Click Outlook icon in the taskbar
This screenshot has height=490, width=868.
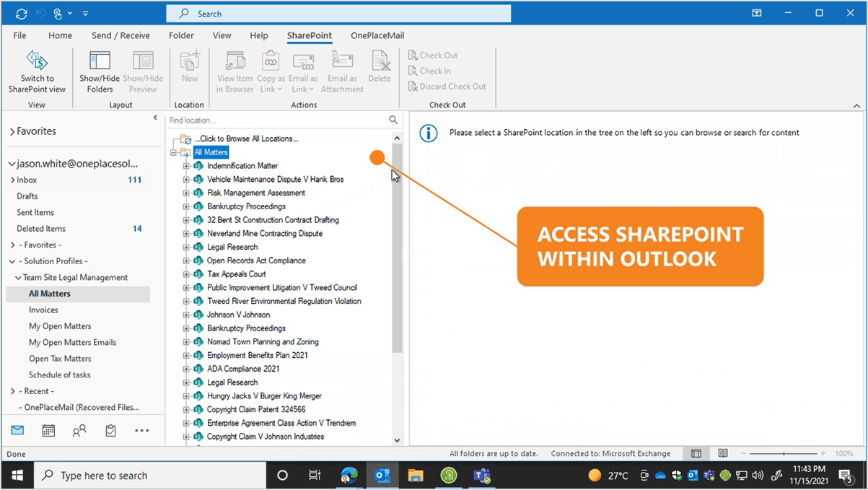(382, 475)
